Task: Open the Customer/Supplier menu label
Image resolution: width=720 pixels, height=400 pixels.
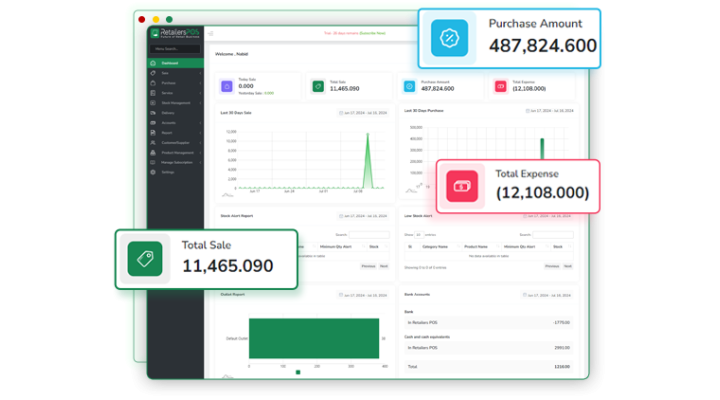Action: click(x=175, y=142)
